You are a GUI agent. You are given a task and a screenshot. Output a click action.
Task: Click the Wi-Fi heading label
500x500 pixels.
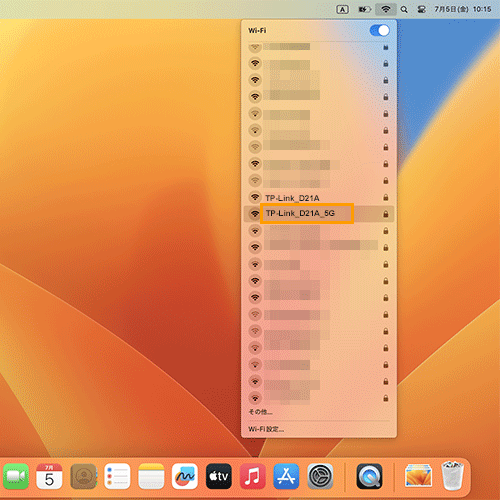(257, 31)
